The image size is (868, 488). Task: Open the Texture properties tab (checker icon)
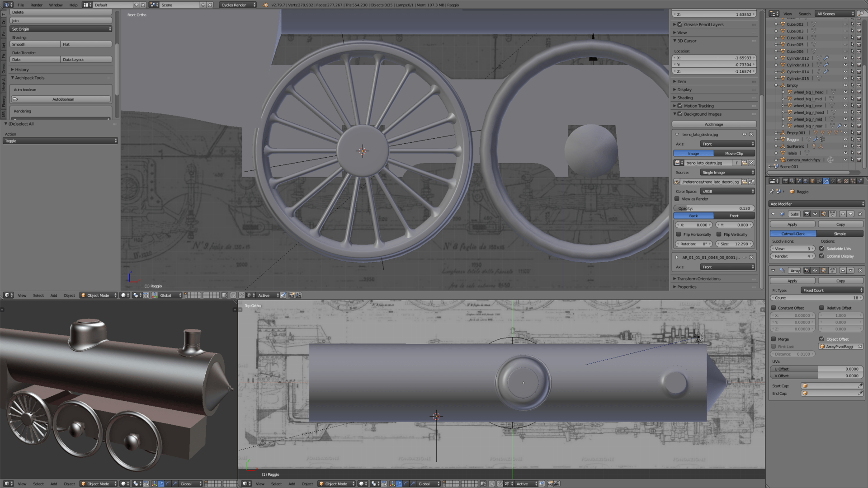(846, 181)
